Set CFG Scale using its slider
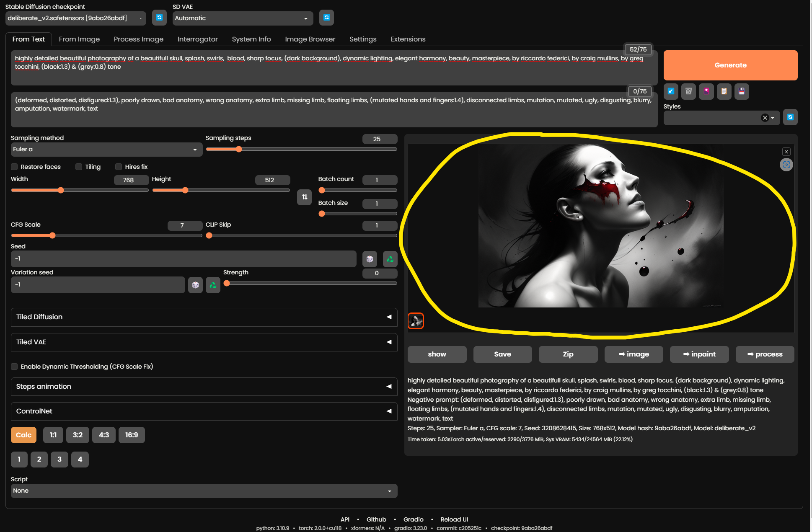 point(52,235)
